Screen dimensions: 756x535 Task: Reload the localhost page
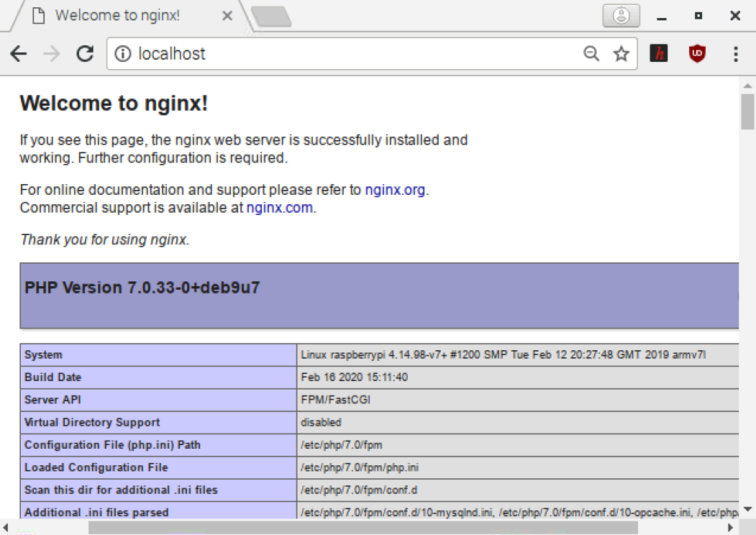(x=86, y=53)
